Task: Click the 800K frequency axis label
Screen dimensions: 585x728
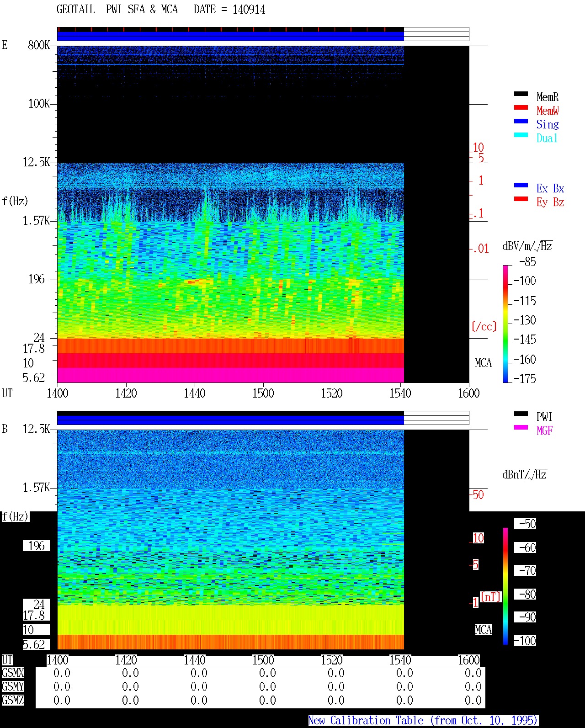Action: (39, 45)
